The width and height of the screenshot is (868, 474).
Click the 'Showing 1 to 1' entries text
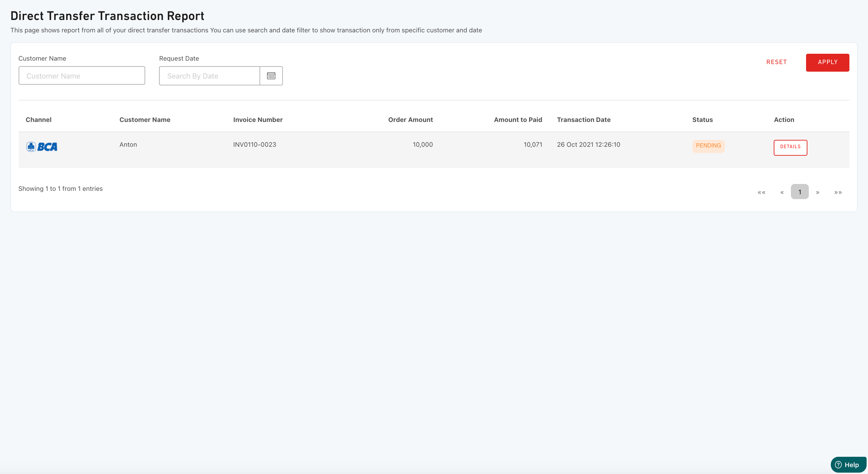[x=61, y=189]
